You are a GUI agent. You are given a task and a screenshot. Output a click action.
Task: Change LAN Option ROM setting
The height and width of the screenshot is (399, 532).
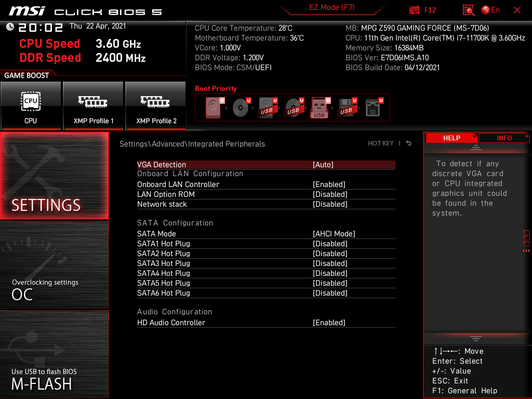(266, 194)
